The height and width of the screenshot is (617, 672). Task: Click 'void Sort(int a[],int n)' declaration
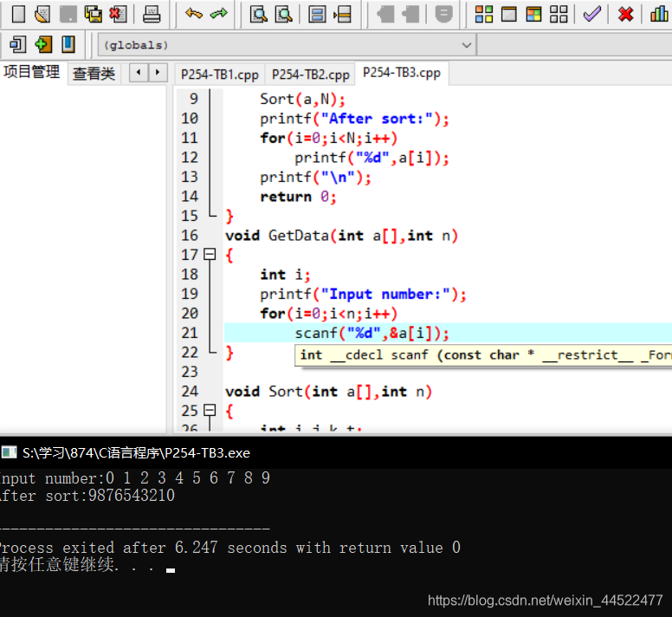[x=329, y=392]
